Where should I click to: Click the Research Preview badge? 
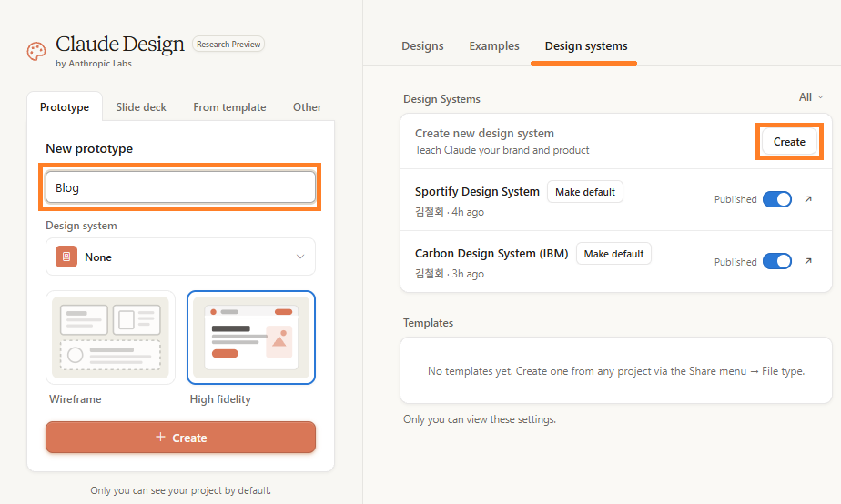click(x=228, y=44)
